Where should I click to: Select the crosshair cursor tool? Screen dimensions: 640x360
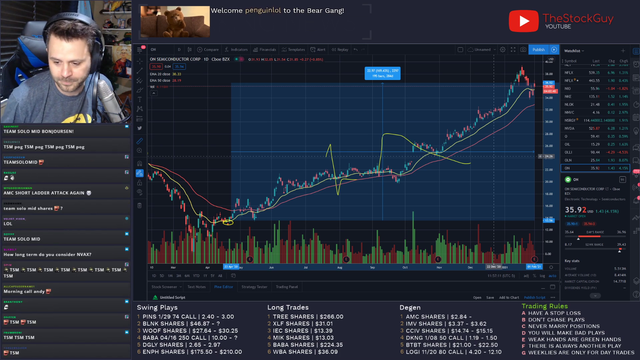pos(140,61)
